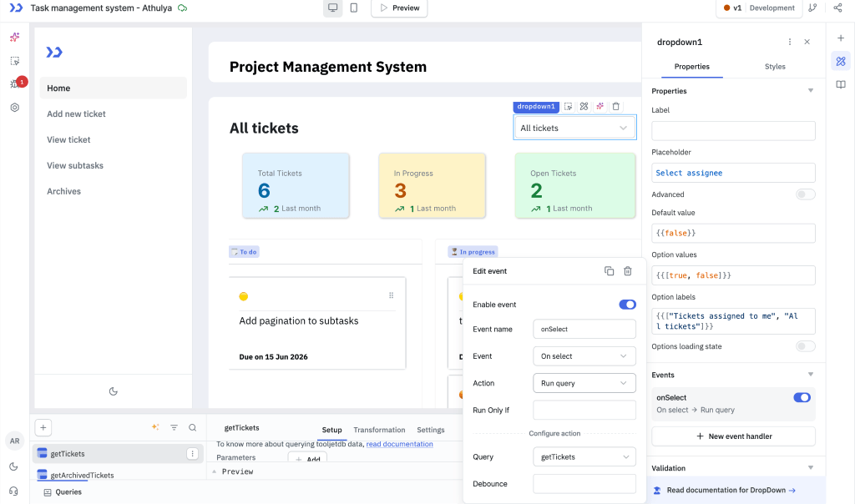This screenshot has width=855, height=504.
Task: Open the Event dropdown showing On select
Action: point(584,356)
